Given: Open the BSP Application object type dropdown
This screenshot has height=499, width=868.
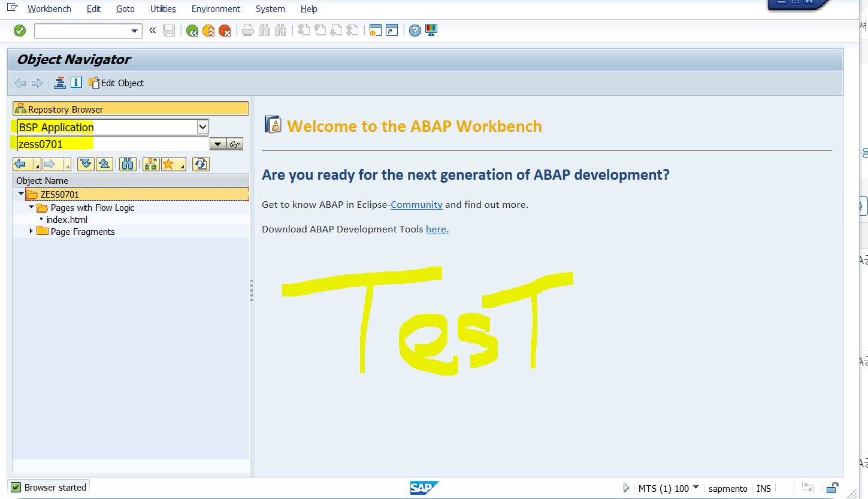Looking at the screenshot, I should tap(202, 127).
